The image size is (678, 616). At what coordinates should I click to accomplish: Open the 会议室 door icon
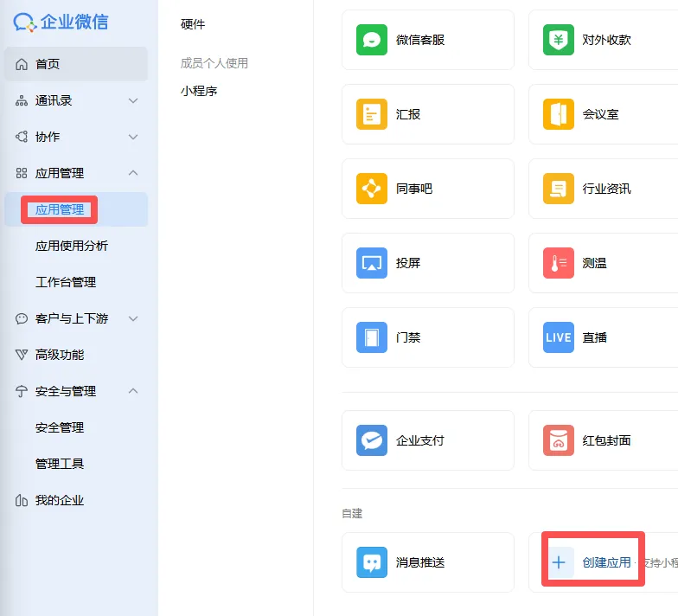point(559,114)
